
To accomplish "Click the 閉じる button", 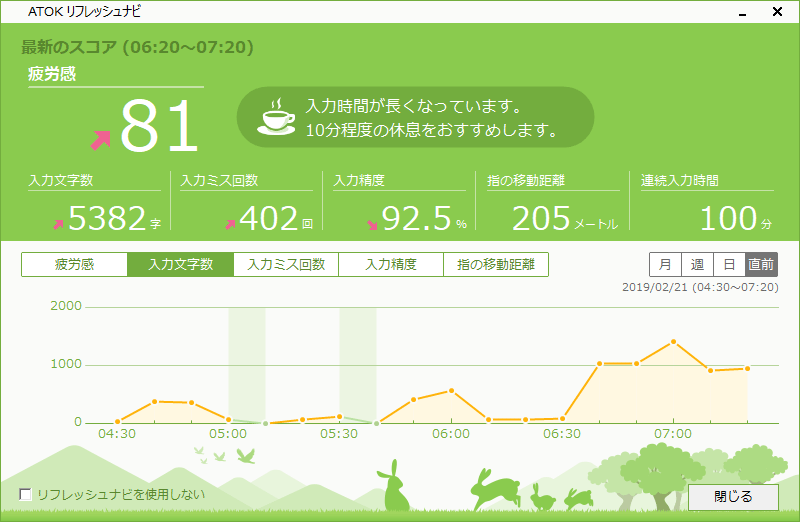I will coord(733,497).
